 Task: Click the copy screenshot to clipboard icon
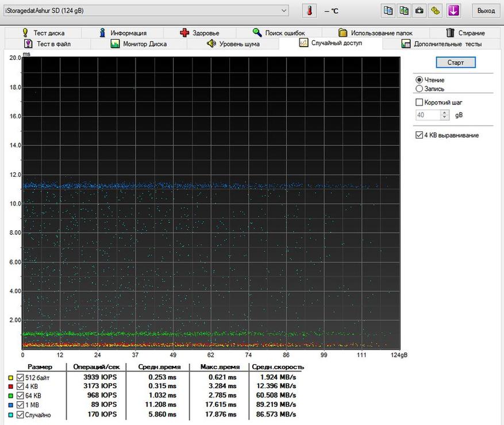[405, 11]
